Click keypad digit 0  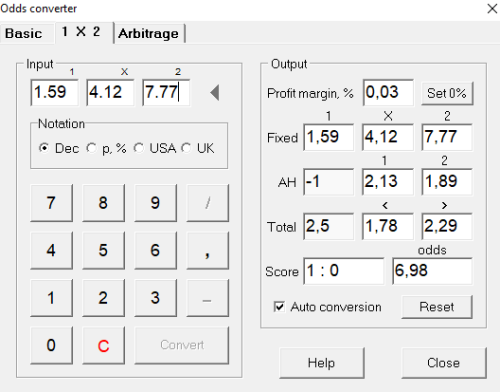[x=51, y=345]
